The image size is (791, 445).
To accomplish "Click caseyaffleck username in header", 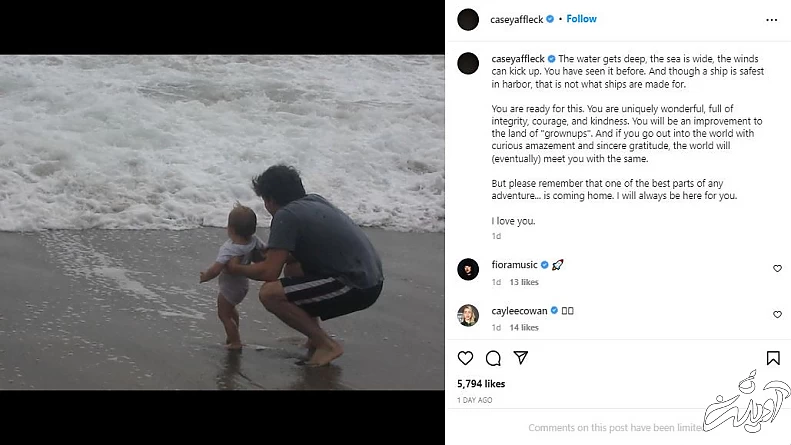I will tap(516, 19).
